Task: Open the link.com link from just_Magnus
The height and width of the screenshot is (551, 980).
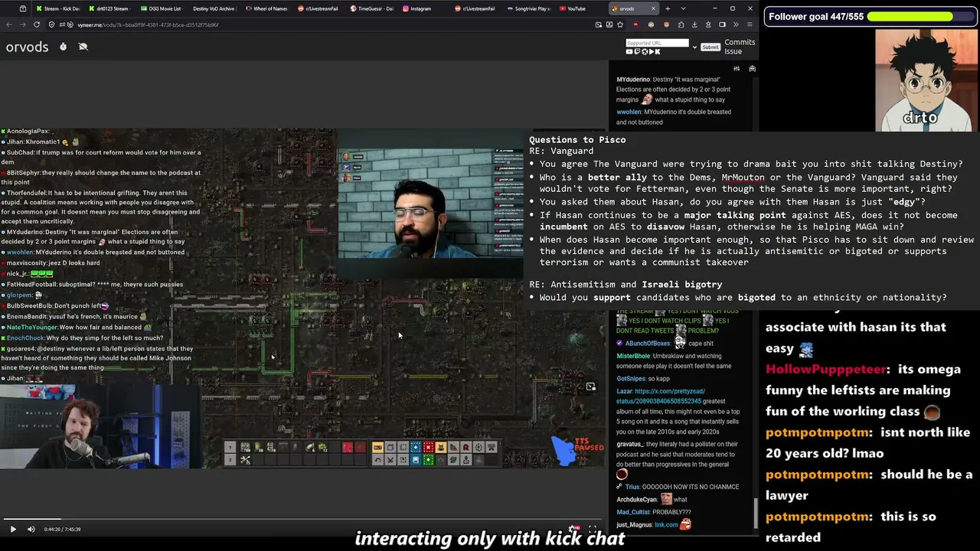Action: [666, 525]
